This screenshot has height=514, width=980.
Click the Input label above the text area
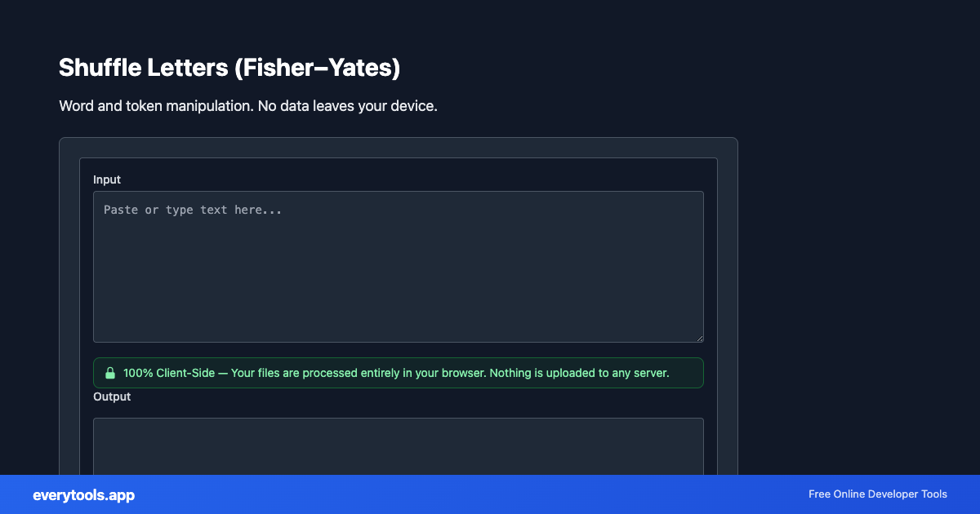(107, 179)
